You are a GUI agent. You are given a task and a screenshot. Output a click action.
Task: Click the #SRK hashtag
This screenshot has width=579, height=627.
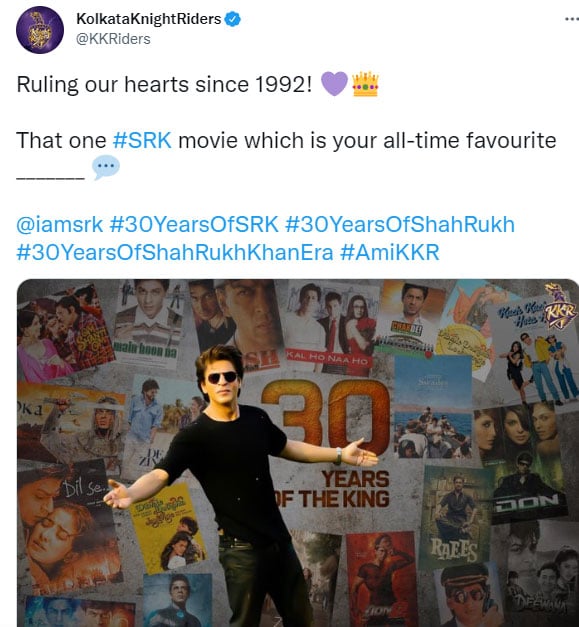(x=142, y=141)
